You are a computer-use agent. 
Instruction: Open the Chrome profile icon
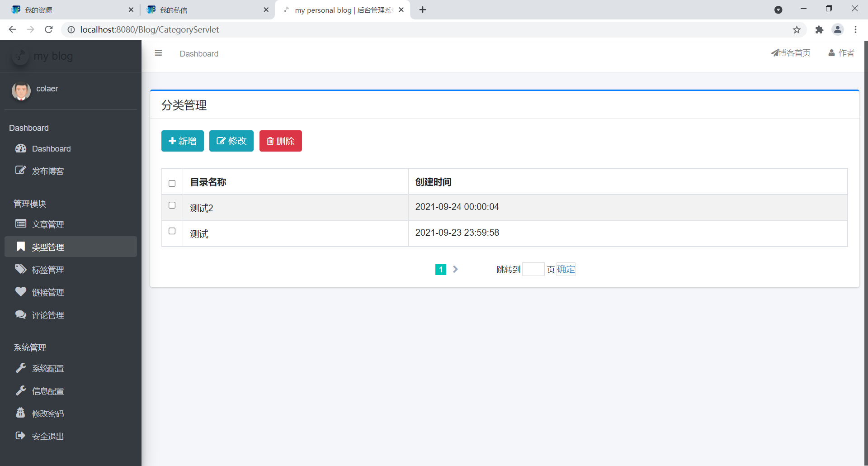pos(838,29)
